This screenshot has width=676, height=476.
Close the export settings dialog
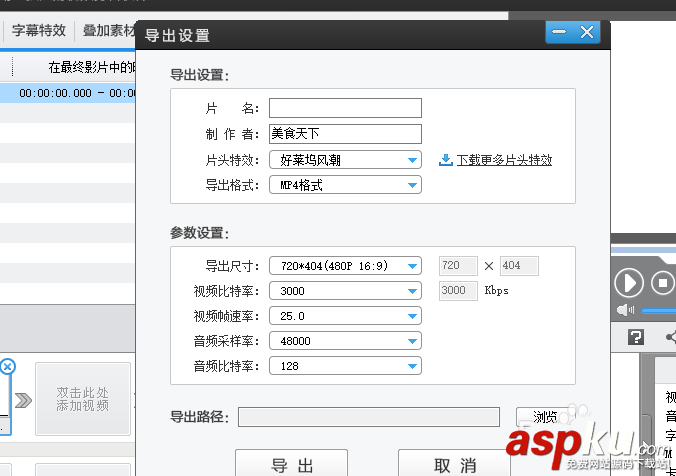[587, 32]
